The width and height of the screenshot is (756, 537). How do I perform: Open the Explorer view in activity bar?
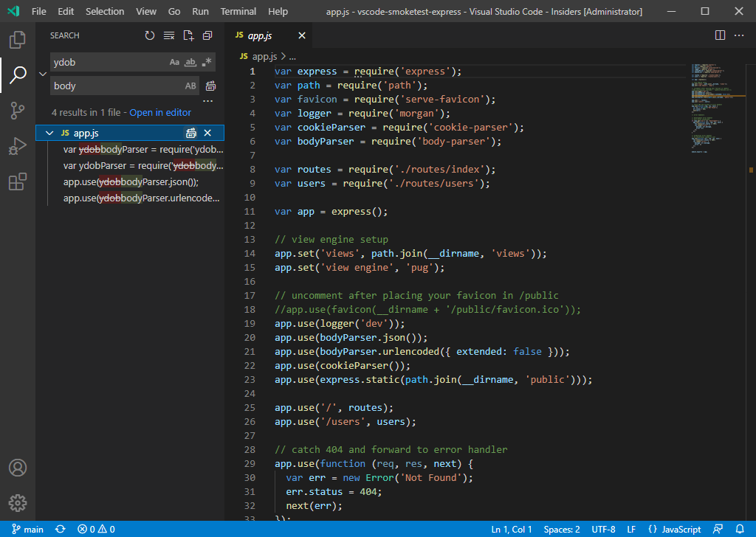pos(18,39)
